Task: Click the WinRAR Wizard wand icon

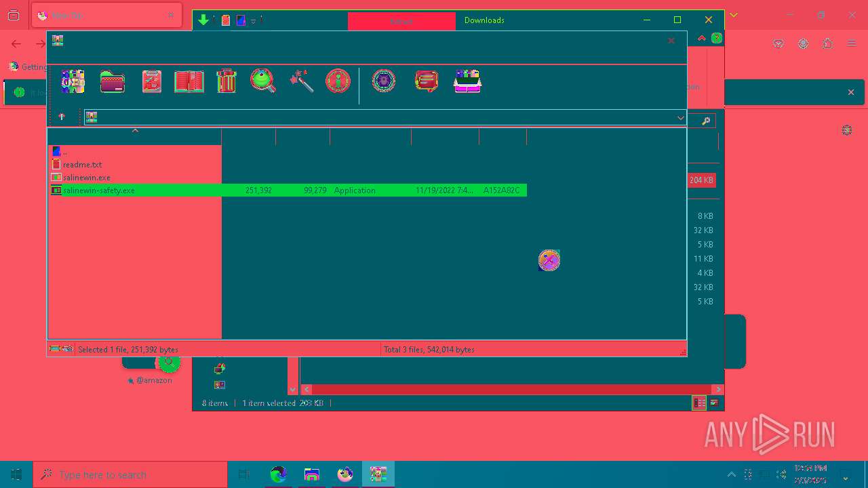Action: tap(301, 81)
